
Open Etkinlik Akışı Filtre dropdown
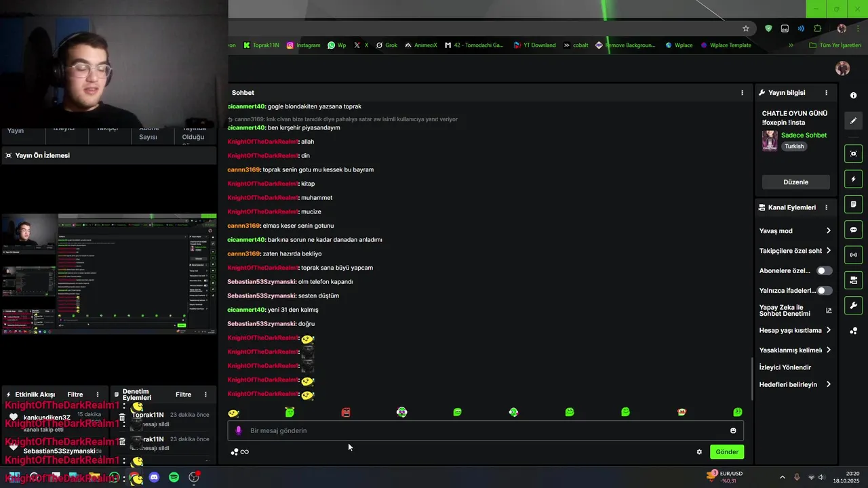[x=75, y=394]
